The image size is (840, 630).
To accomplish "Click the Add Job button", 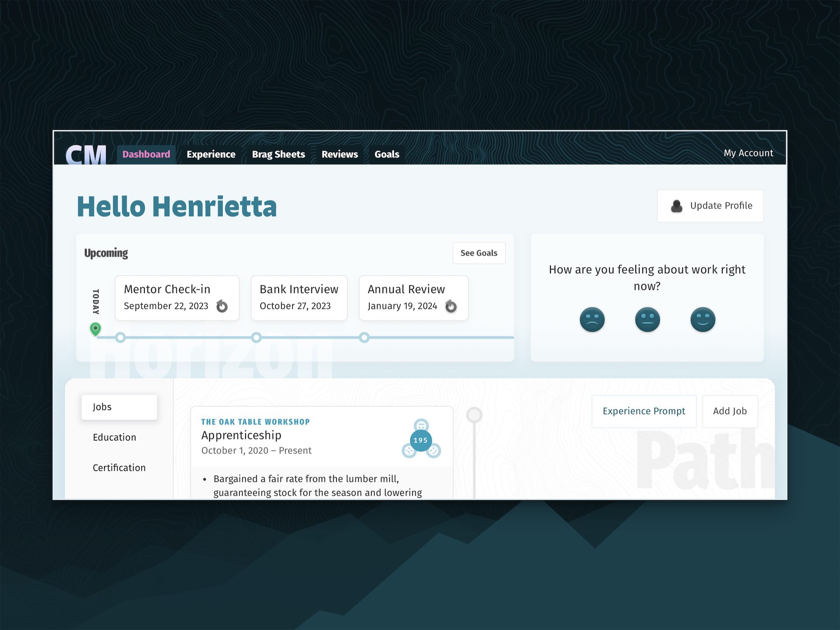I will click(729, 411).
